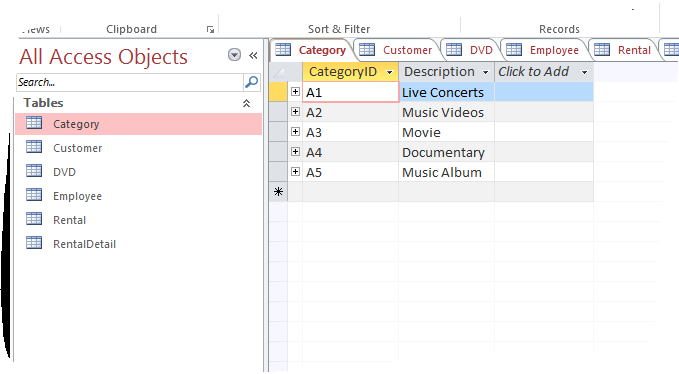This screenshot has width=679, height=374.
Task: Expand the subdatasheet for record A2
Action: tap(295, 112)
